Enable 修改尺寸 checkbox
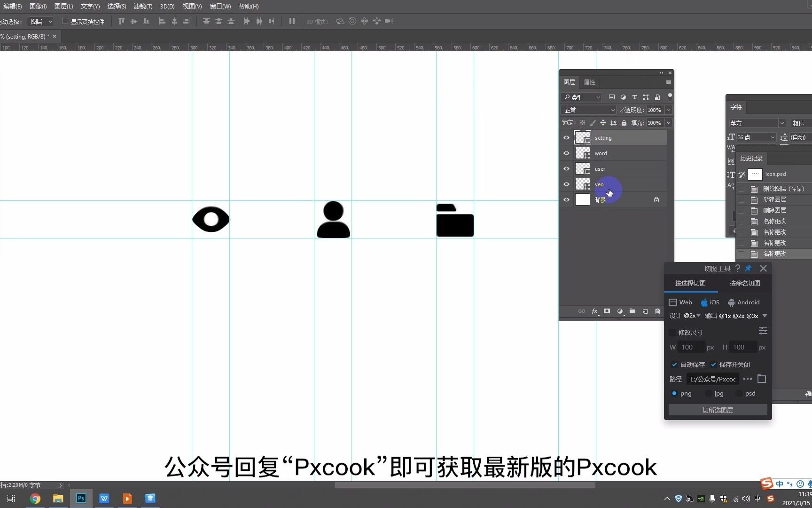This screenshot has height=508, width=812. point(672,333)
